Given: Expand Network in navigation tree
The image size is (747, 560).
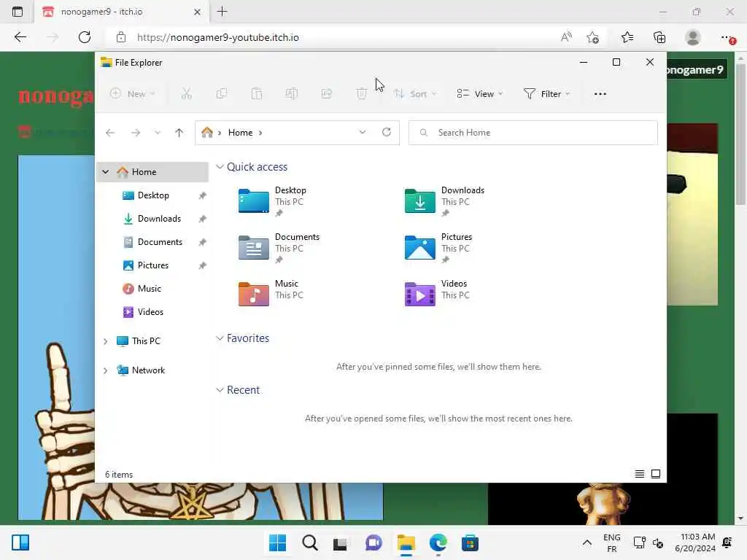Looking at the screenshot, I should [105, 370].
